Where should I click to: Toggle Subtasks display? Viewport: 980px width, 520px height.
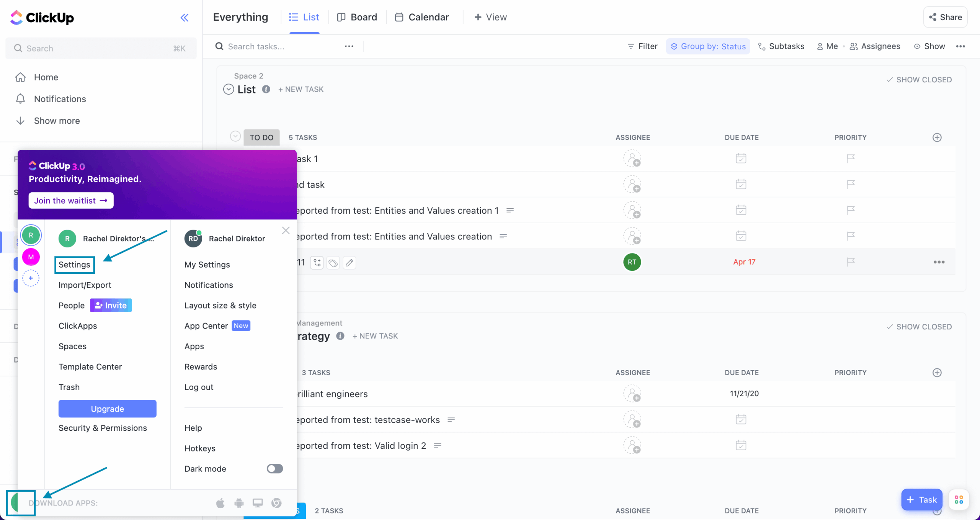coord(781,46)
